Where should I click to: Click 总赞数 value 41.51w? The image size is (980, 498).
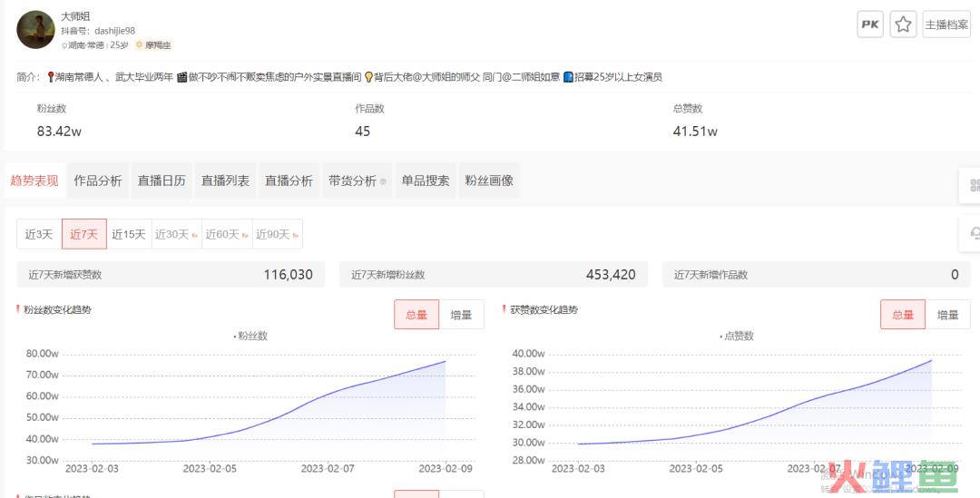pyautogui.click(x=695, y=132)
